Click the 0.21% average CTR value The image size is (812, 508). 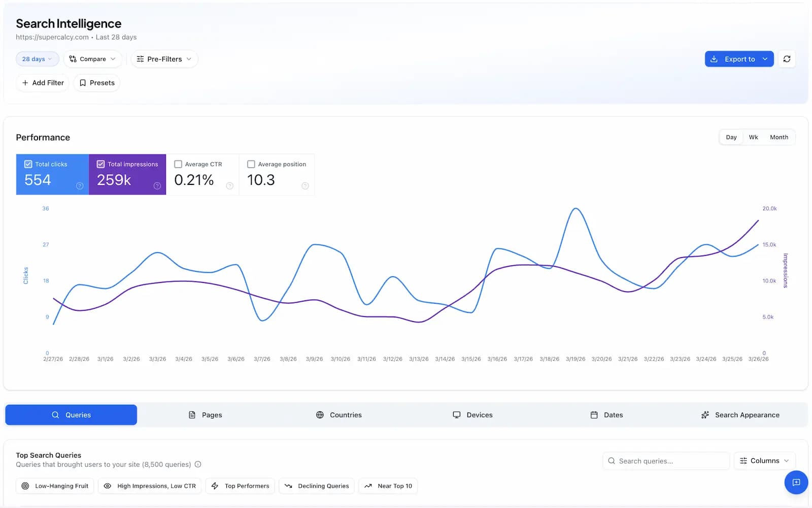(194, 180)
